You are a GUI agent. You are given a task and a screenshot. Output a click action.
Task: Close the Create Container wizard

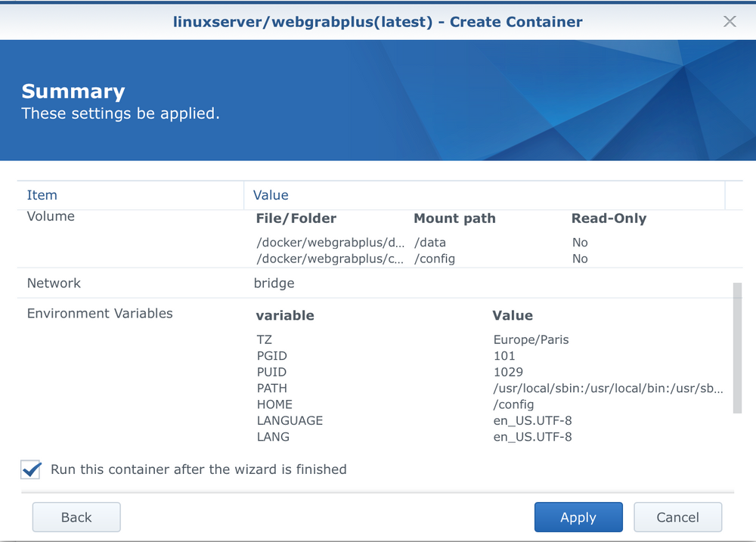[x=730, y=21]
